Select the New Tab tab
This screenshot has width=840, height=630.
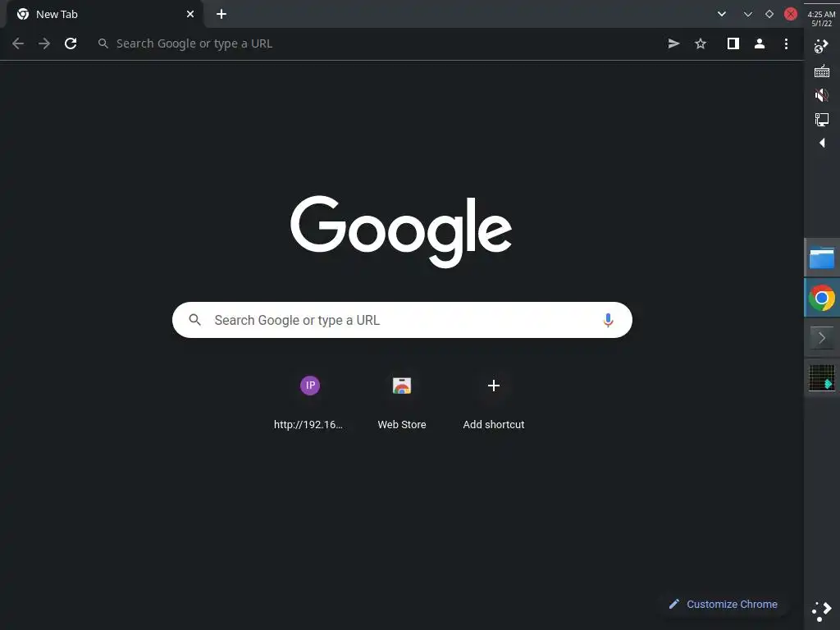[x=104, y=14]
